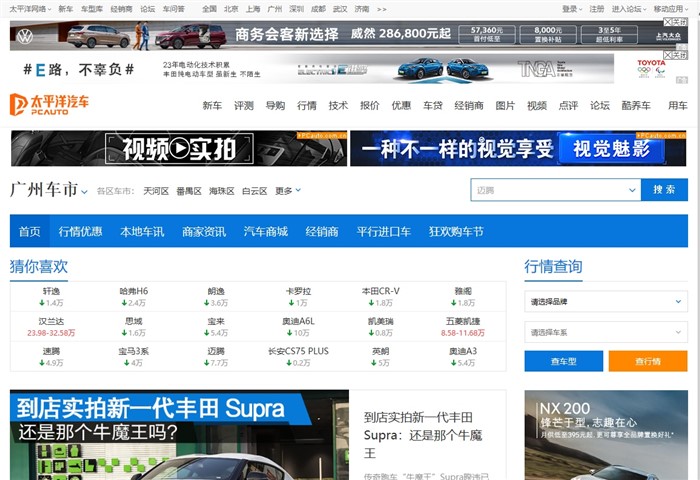Click the 搜索 search button
Image resolution: width=700 pixels, height=480 pixels.
[x=664, y=190]
